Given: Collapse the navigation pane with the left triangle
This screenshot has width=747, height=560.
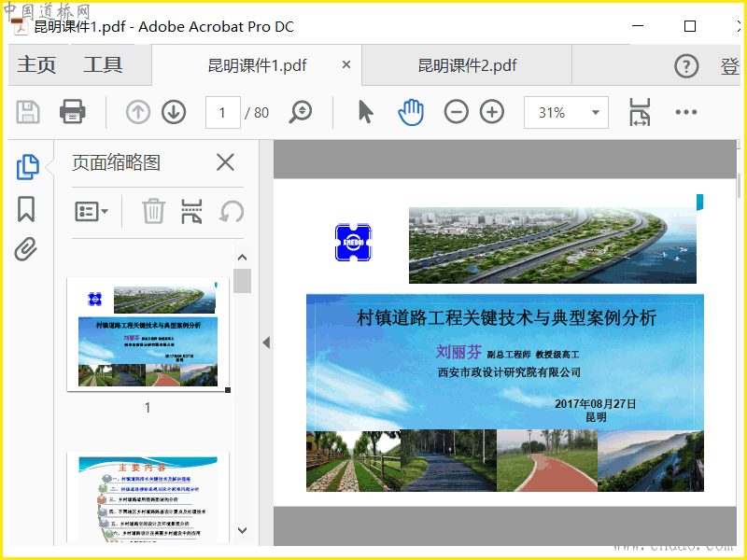Looking at the screenshot, I should [x=266, y=343].
